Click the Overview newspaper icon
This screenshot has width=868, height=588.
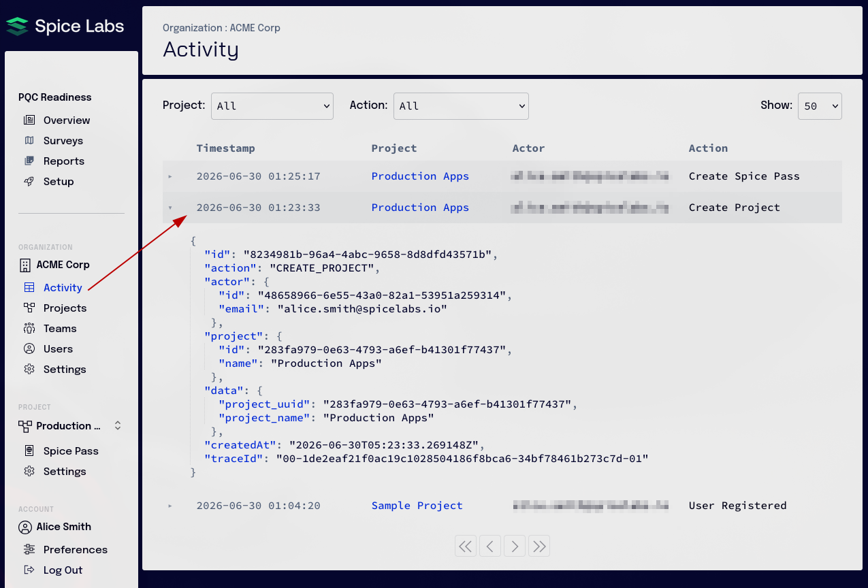pos(29,120)
